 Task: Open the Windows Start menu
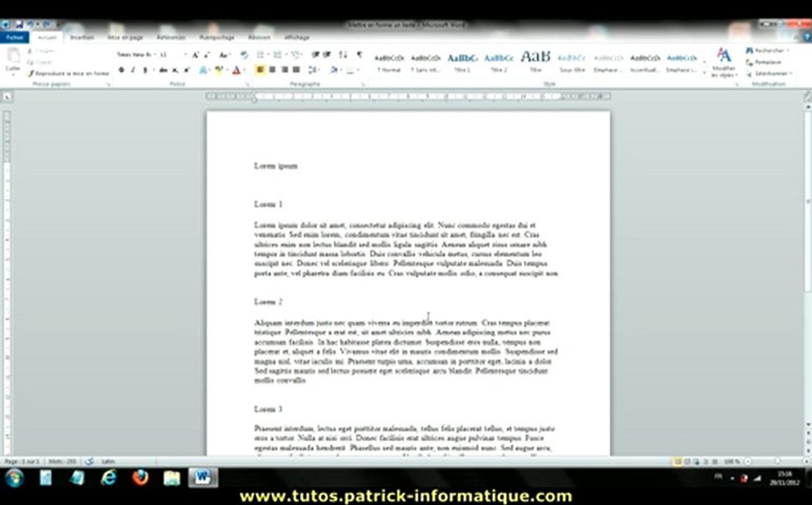click(x=14, y=478)
